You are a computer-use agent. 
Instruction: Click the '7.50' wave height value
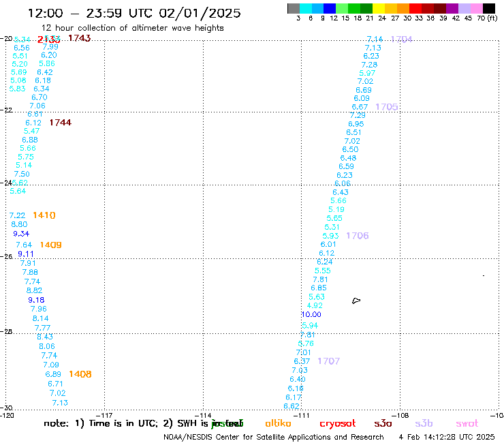click(x=22, y=174)
